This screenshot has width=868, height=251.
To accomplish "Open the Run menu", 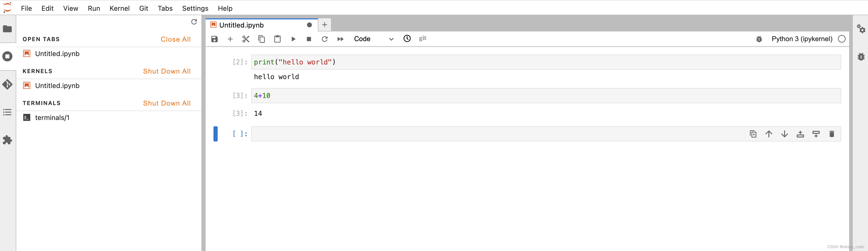I will 94,8.
